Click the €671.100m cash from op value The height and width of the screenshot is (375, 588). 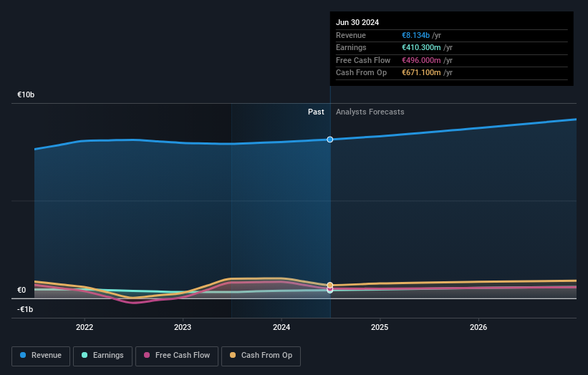click(x=421, y=73)
